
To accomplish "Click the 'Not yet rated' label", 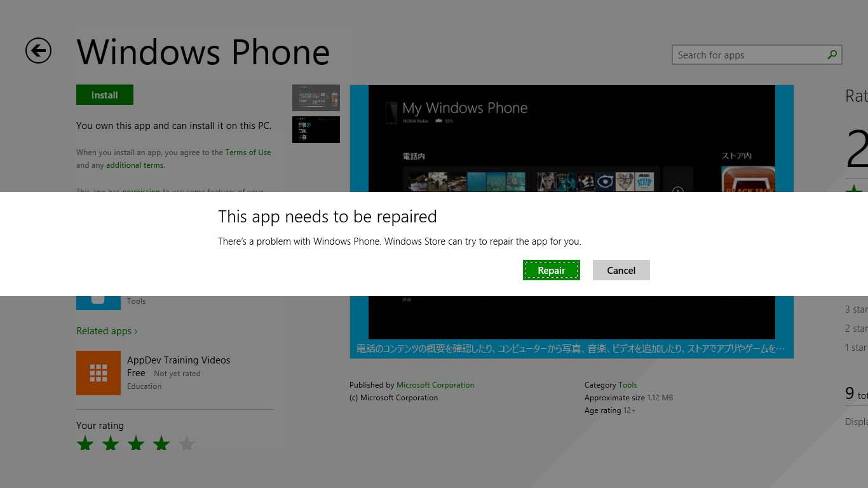I will 177,374.
